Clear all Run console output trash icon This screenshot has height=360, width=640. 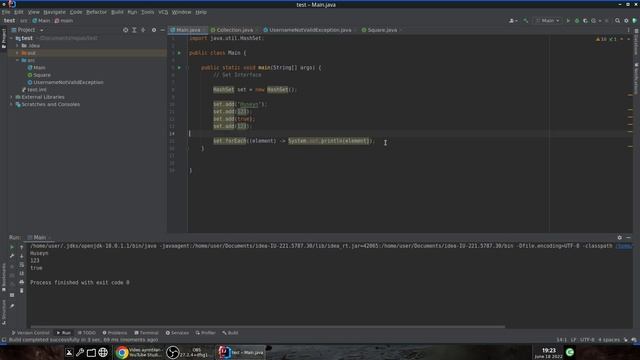tap(22, 291)
